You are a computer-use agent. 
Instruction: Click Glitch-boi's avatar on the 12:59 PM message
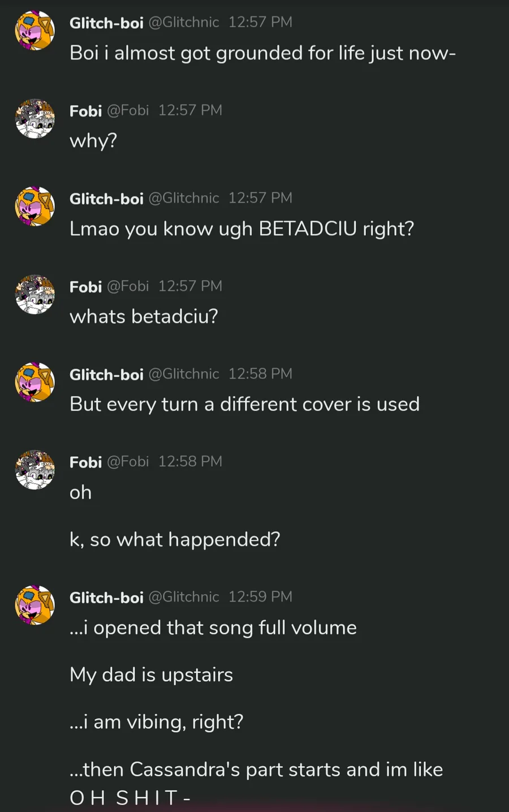[34, 605]
